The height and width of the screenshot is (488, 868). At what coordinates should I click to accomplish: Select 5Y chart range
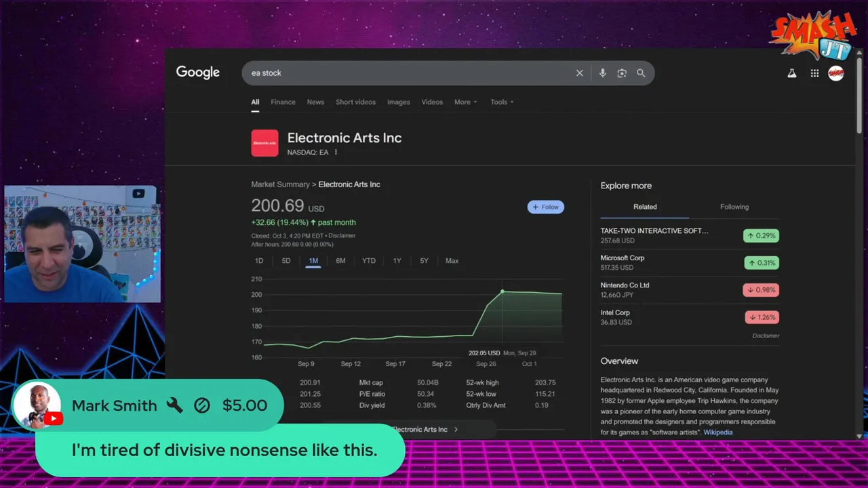coord(424,261)
